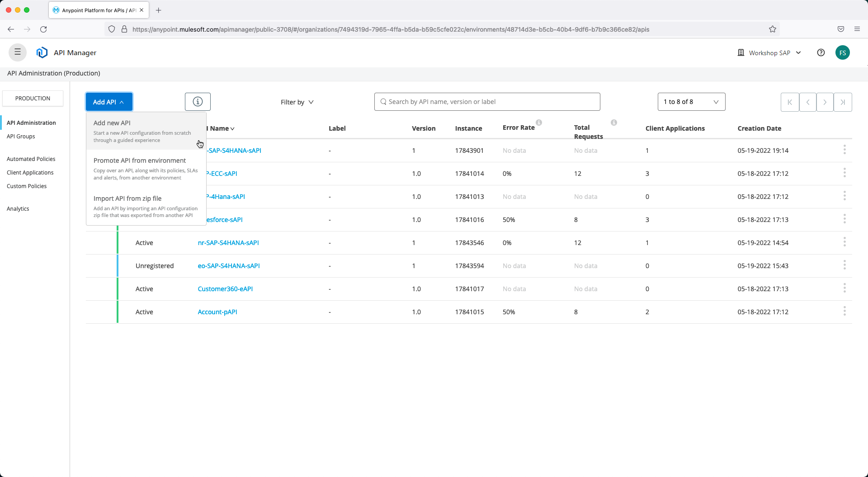868x477 pixels.
Task: Open actions menu for 17841016 row
Action: click(844, 219)
